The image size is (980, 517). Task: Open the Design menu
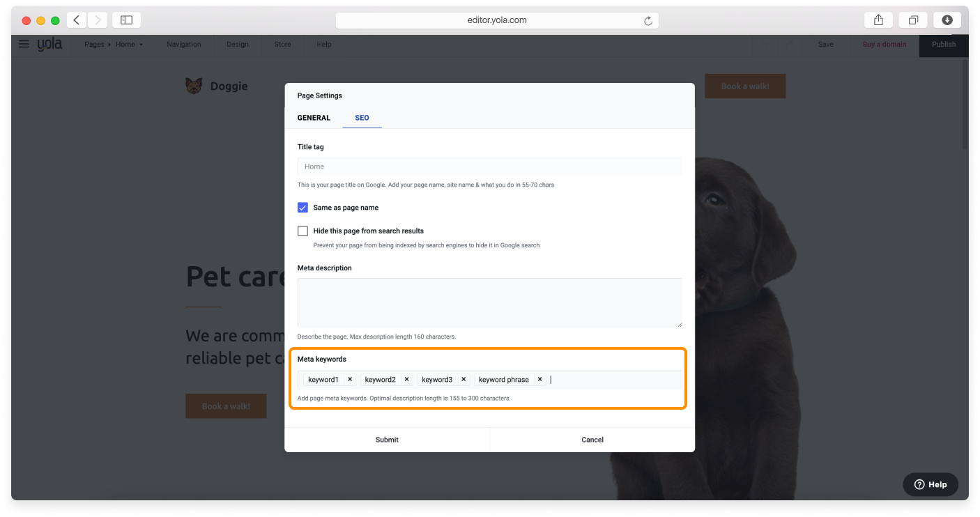[x=237, y=44]
